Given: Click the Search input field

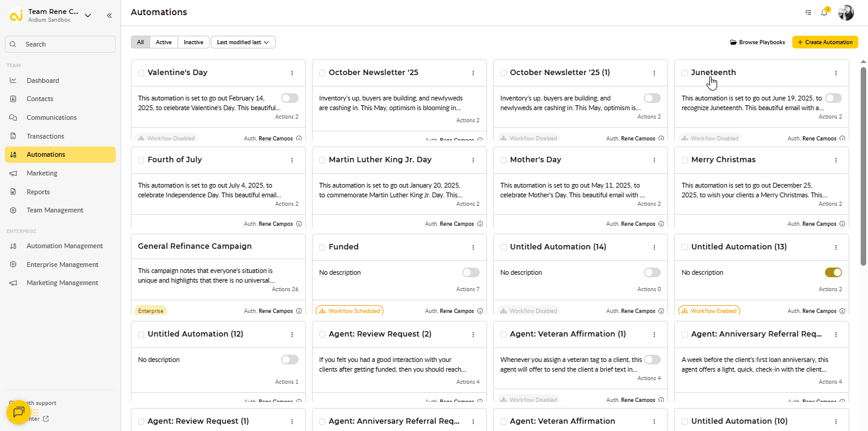Looking at the screenshot, I should 61,44.
